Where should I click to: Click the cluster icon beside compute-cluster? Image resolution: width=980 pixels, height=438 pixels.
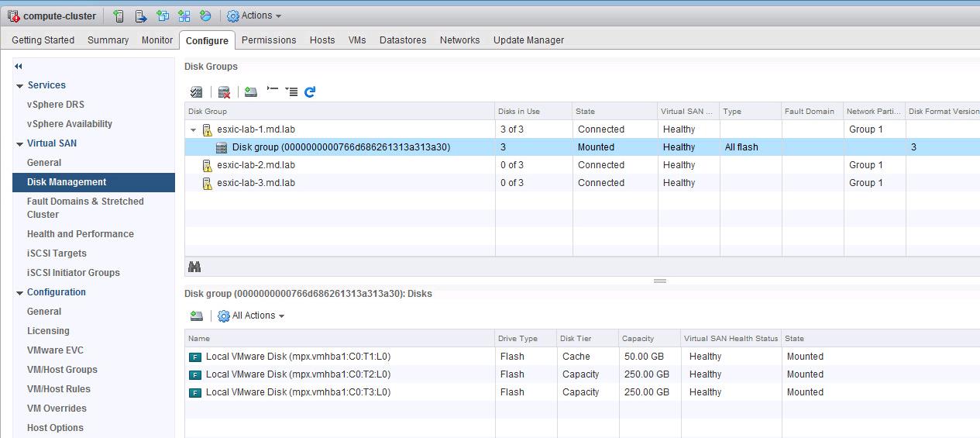[x=13, y=16]
